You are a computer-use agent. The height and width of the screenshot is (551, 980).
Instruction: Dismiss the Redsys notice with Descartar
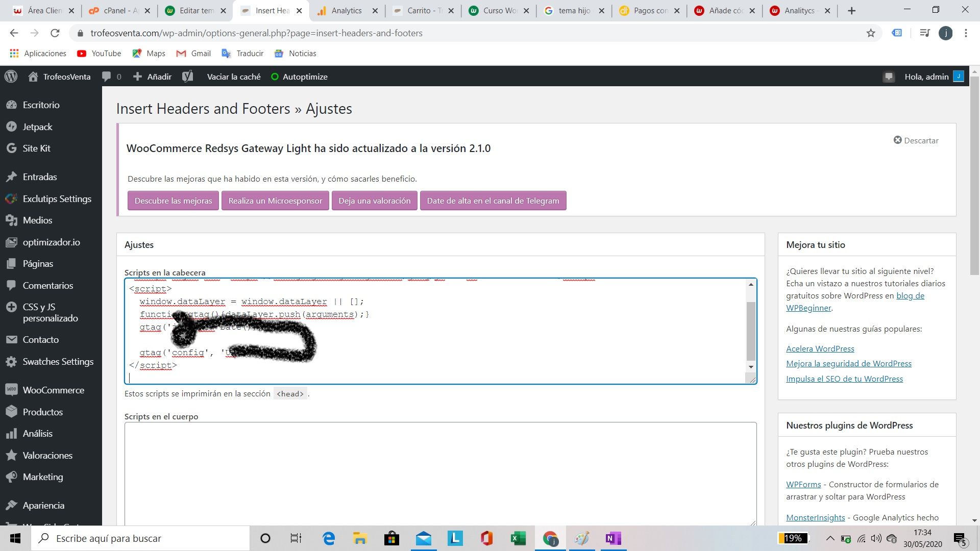coord(916,140)
